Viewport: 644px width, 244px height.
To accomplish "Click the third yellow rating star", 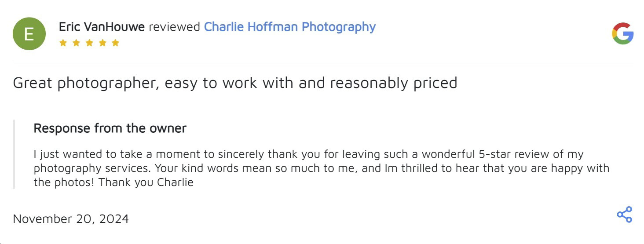I will pyautogui.click(x=89, y=43).
